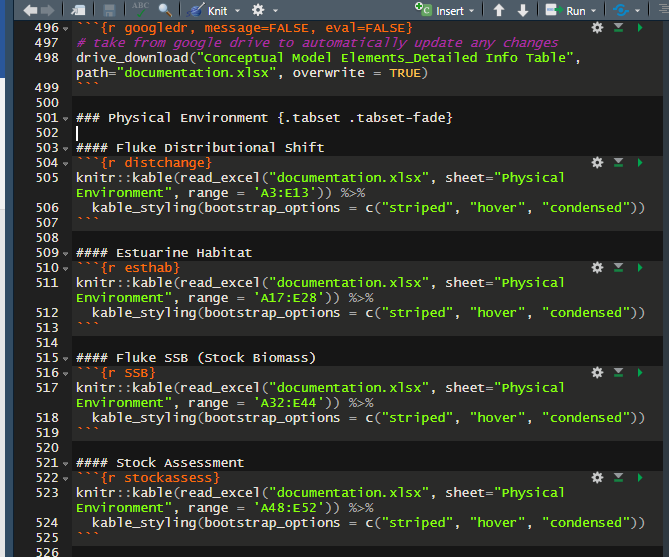Click the 'A48:E52' range string

291,508
